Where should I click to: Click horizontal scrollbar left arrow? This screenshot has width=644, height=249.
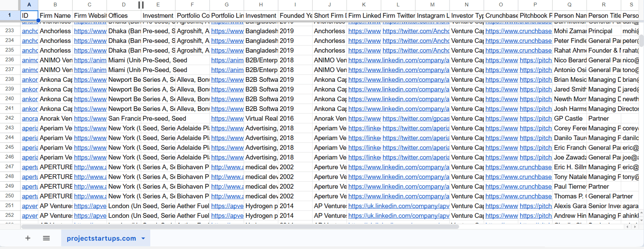pyautogui.click(x=628, y=227)
